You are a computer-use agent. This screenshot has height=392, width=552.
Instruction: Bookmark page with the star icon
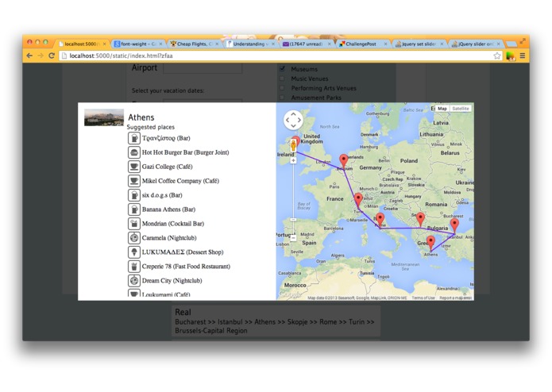(496, 56)
